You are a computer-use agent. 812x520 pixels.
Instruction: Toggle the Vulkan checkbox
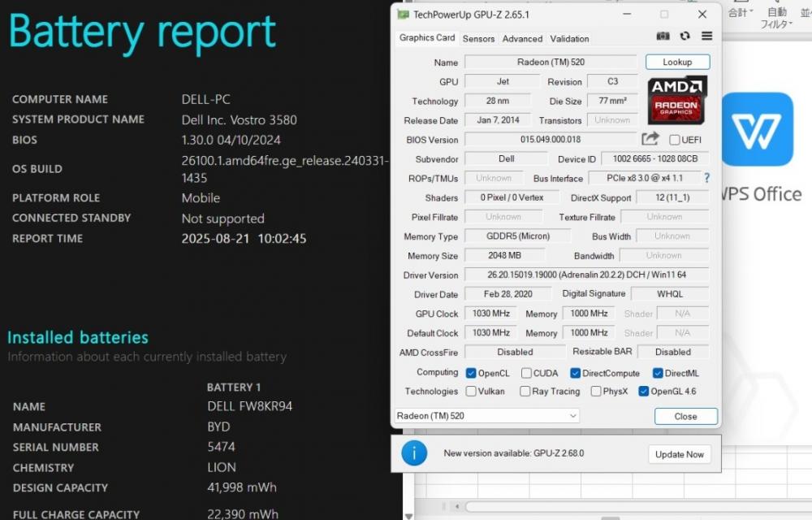pyautogui.click(x=471, y=391)
